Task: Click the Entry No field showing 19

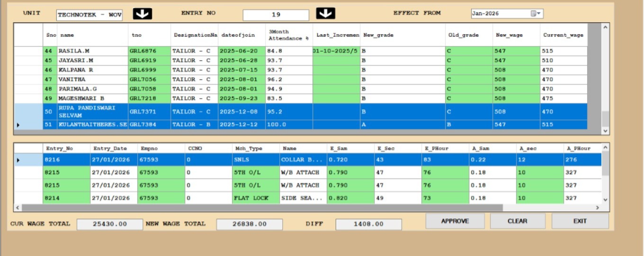Action: pos(276,15)
